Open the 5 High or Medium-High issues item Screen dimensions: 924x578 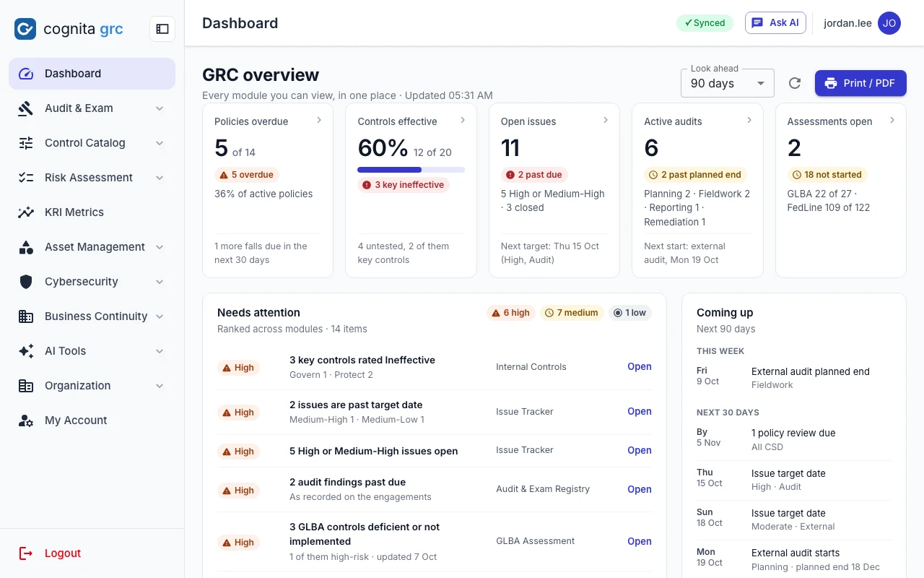pos(640,450)
